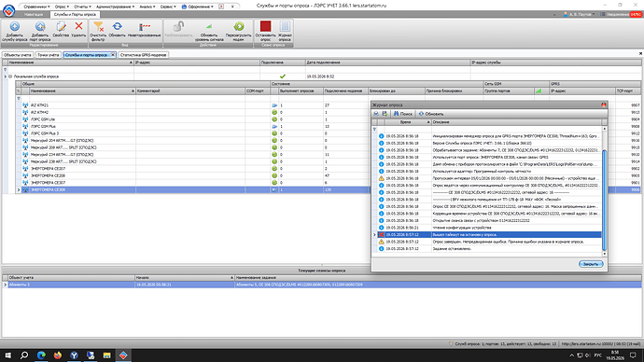Click the antenna icon of the iRZ ATM21 row
This screenshot has width=644, height=362.
[x=25, y=105]
